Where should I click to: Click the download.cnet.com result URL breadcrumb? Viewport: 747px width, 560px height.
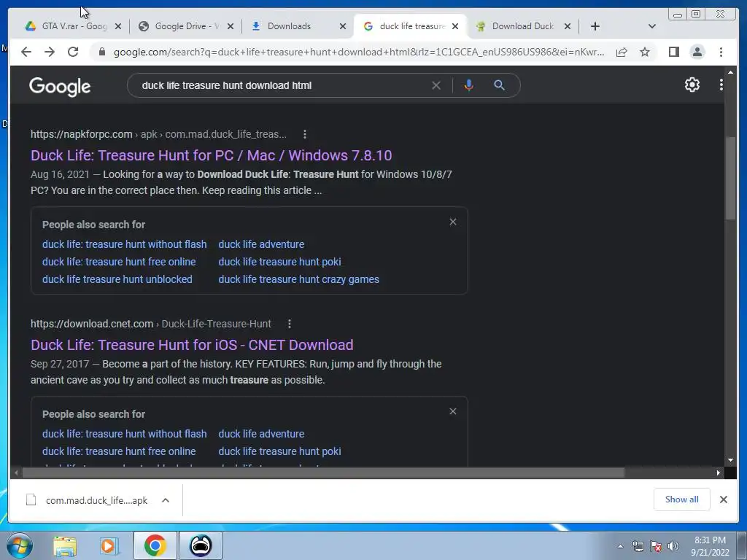coord(150,324)
